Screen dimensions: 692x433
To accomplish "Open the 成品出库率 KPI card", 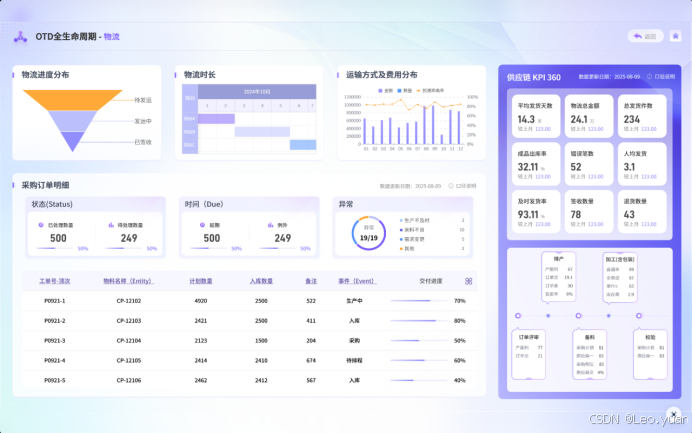I will pos(536,164).
